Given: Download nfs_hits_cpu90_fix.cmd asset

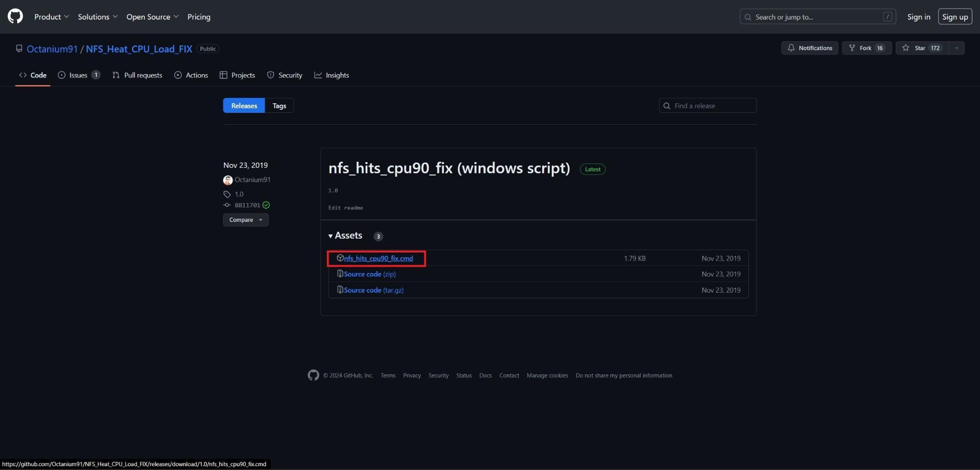Looking at the screenshot, I should pos(378,259).
